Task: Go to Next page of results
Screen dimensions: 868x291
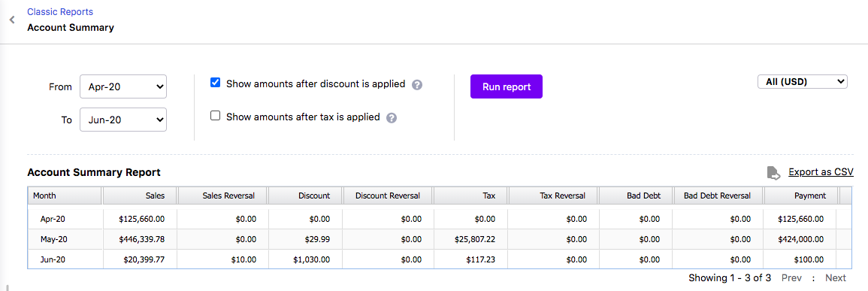Action: click(836, 277)
